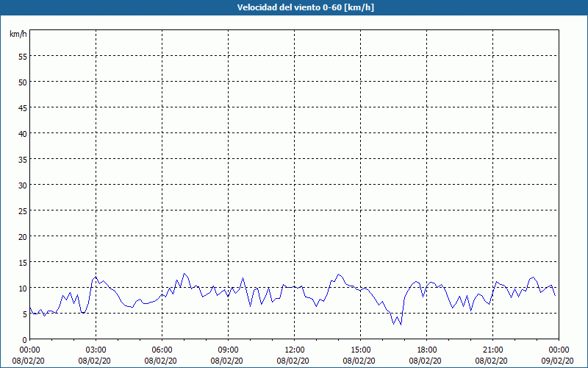Select the 03:00 time label
The width and height of the screenshot is (588, 368).
coord(96,350)
